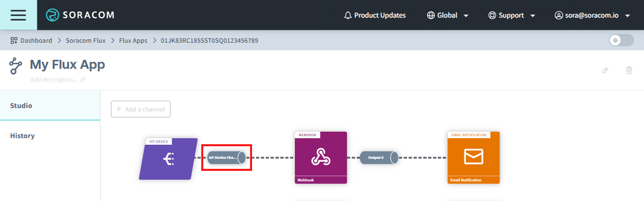The width and height of the screenshot is (644, 201).
Task: Open the sora@soracom.io account menu
Action: pyautogui.click(x=593, y=15)
